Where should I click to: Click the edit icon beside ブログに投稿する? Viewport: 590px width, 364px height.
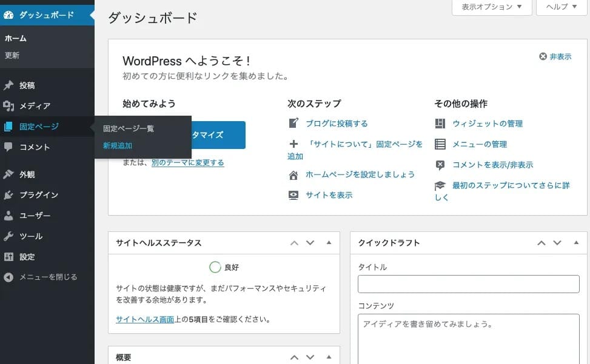(x=293, y=123)
